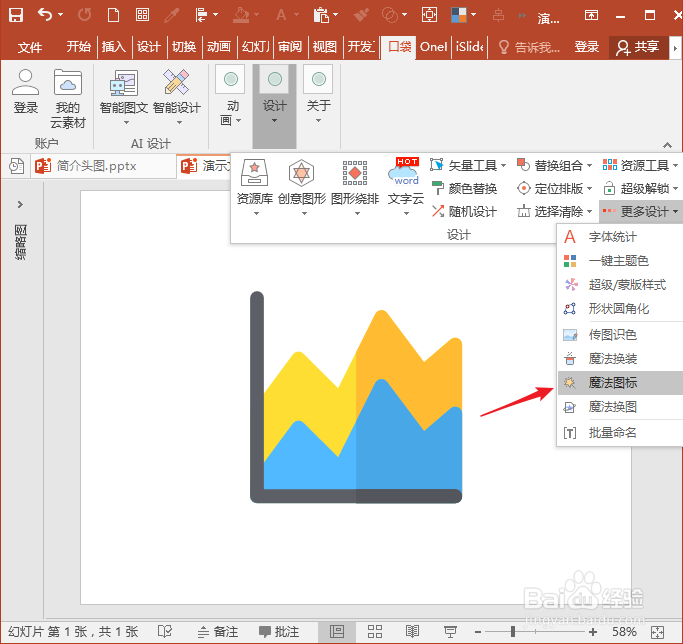Select 一键主题色 one-click theme color
This screenshot has height=644, width=683.
[620, 261]
